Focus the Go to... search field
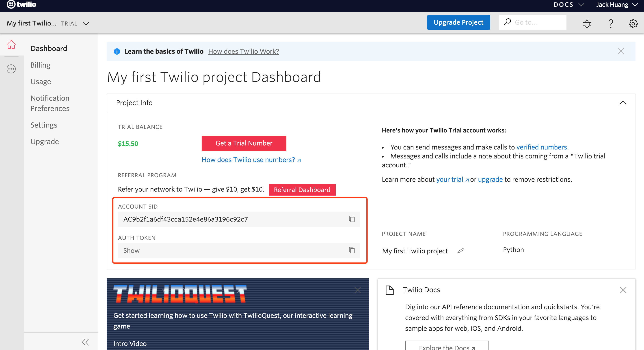Viewport: 644px width, 350px height. [x=533, y=22]
